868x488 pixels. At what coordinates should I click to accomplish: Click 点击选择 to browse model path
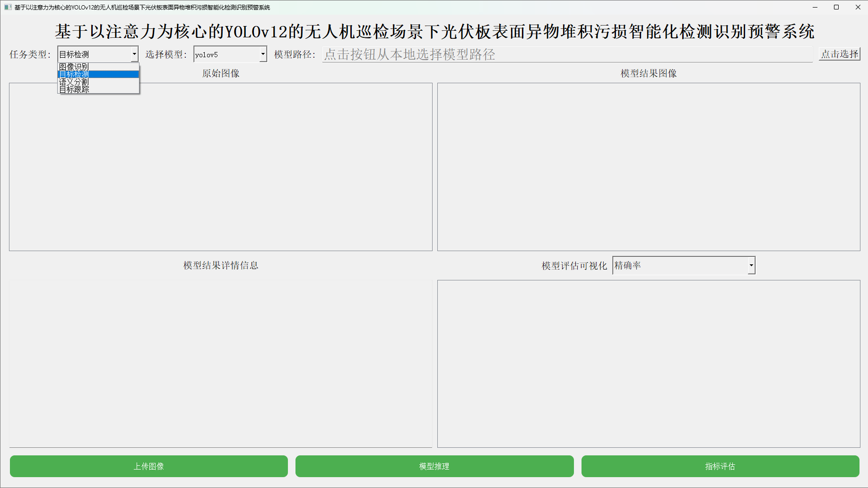[839, 54]
